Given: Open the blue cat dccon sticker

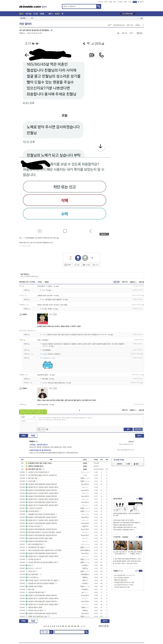Looking at the screenshot, I should 47,365.
